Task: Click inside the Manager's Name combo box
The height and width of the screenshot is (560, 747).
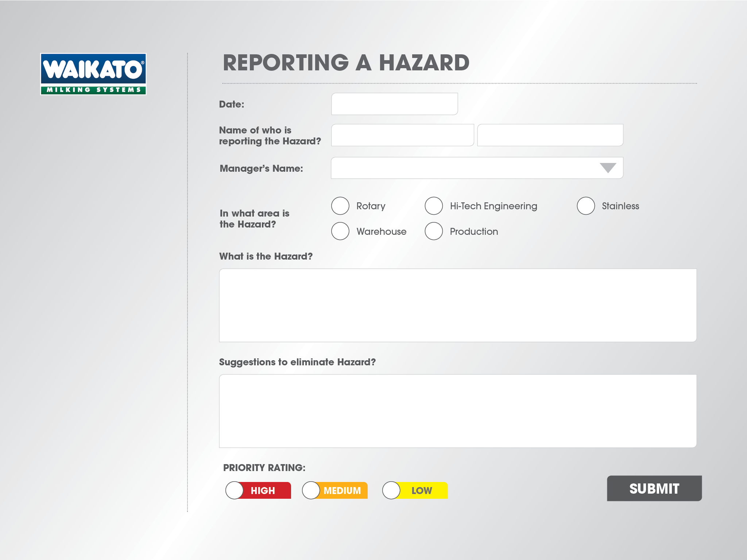Action: [x=463, y=168]
